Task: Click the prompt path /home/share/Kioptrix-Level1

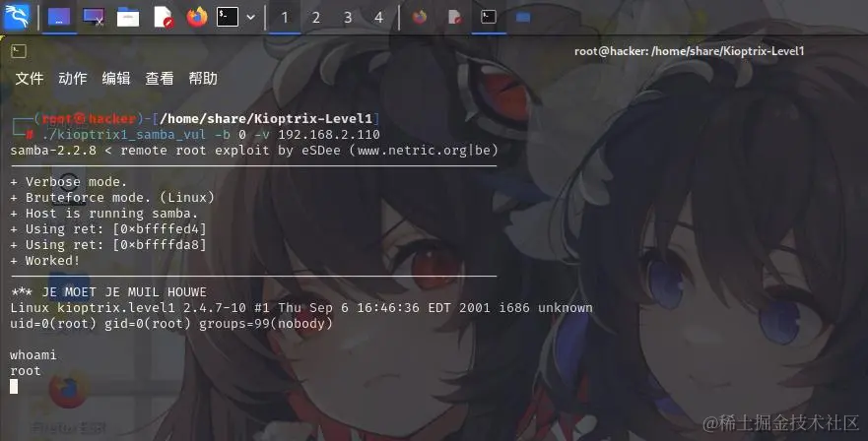Action: coord(266,118)
